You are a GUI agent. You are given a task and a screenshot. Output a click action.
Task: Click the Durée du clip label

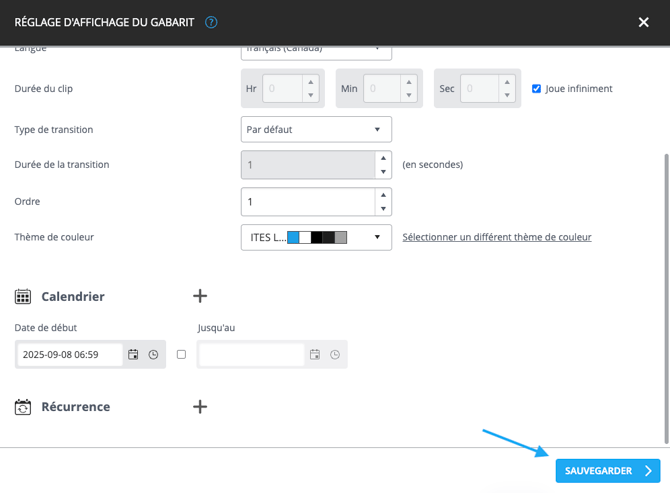pyautogui.click(x=44, y=88)
